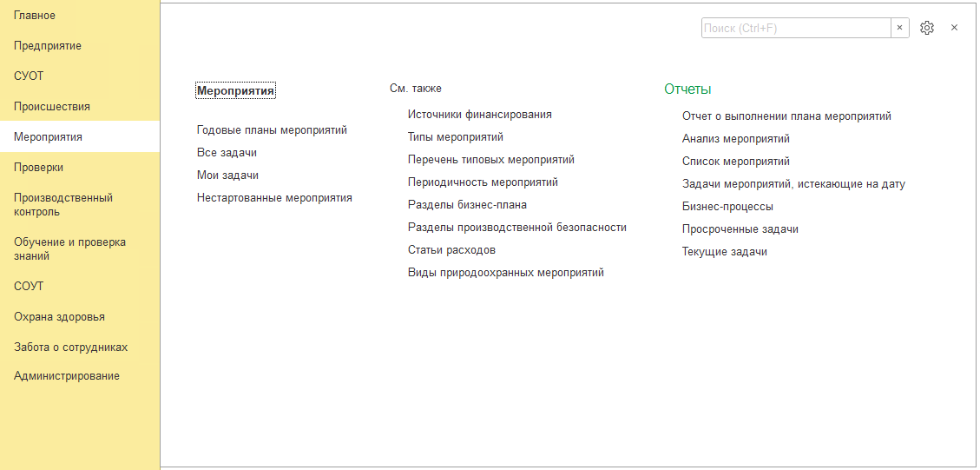Click the Нестартованные мероприятия link
This screenshot has width=980, height=470.
point(274,198)
